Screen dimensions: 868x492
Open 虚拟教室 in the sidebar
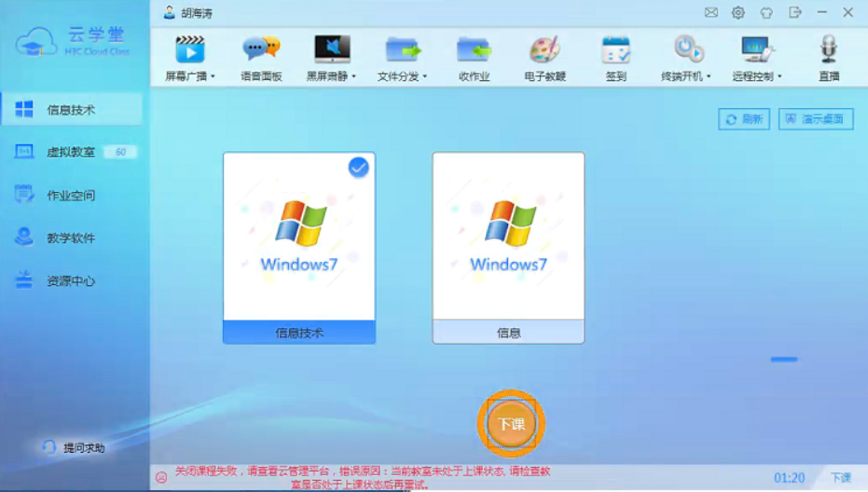[72, 152]
